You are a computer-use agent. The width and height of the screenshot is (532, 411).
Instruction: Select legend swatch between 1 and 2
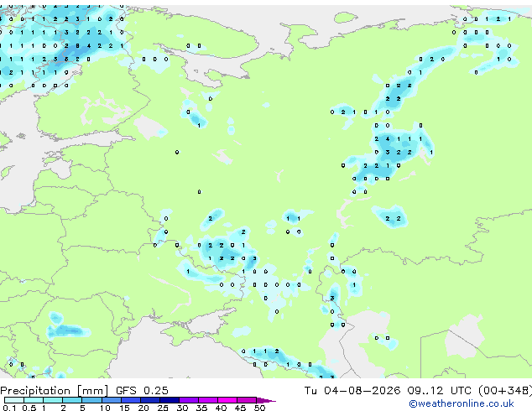53,400
